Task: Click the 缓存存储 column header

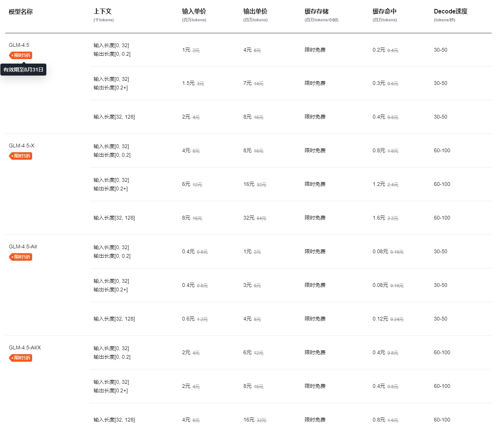Action: (x=316, y=12)
